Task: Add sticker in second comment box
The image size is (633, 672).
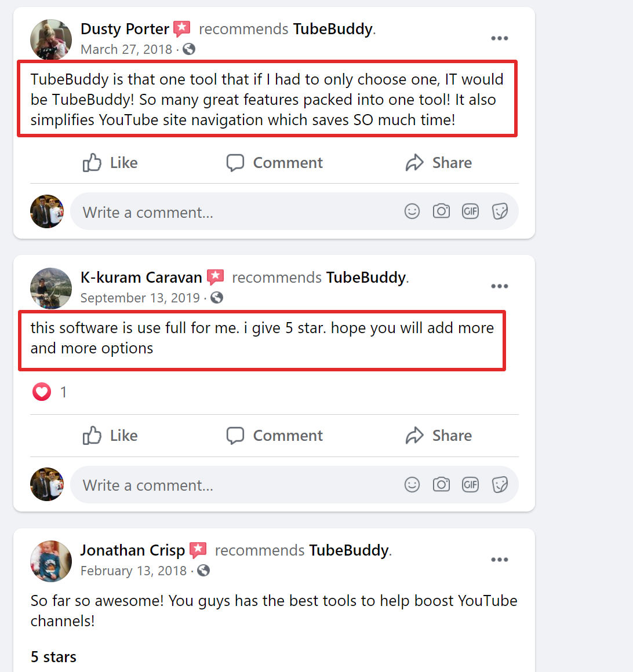Action: pos(500,484)
